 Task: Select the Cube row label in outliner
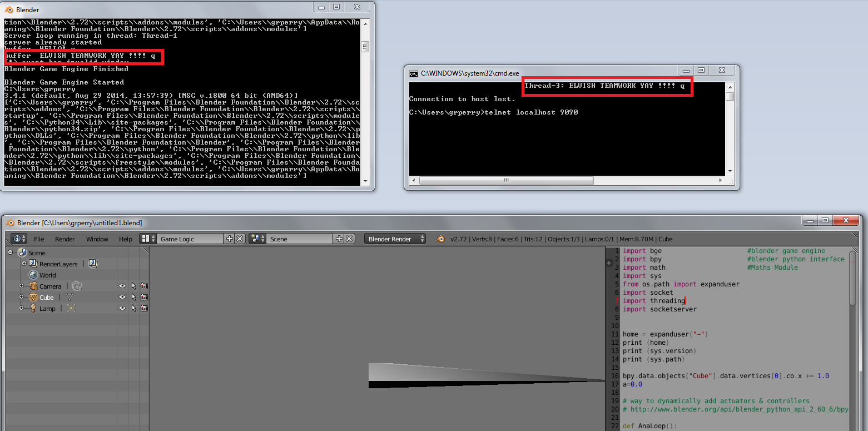(47, 298)
